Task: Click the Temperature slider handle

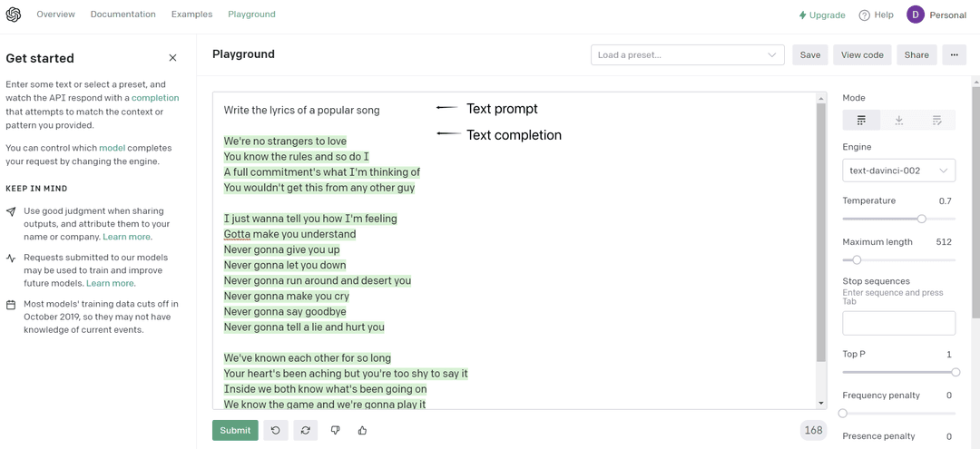Action: [x=921, y=219]
